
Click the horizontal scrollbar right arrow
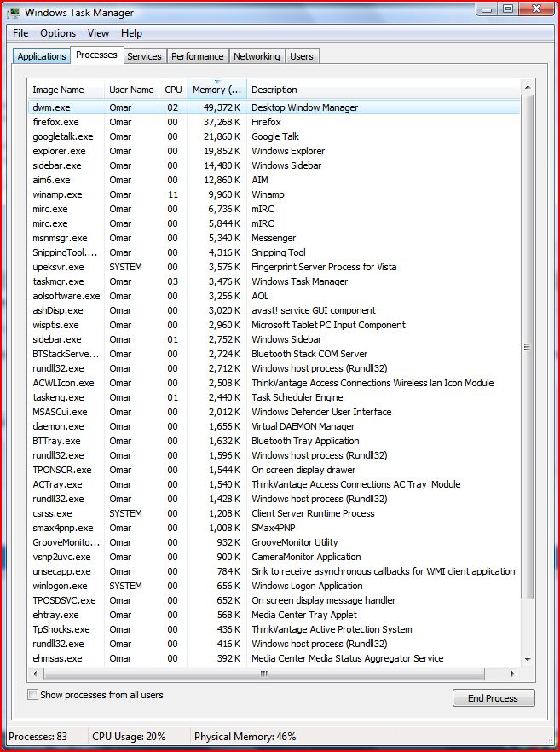click(513, 674)
